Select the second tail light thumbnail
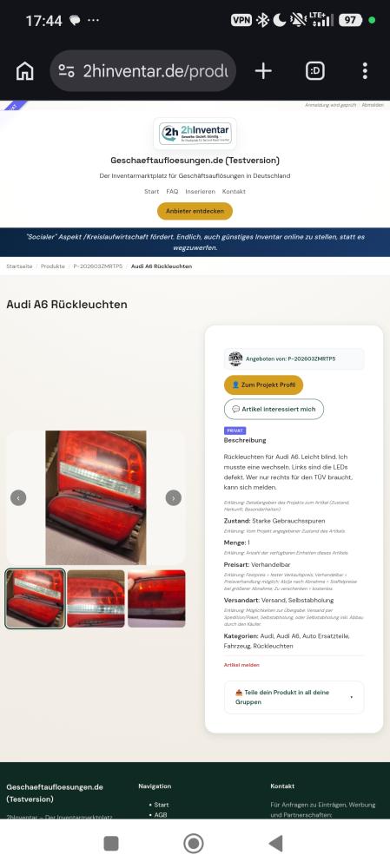The image size is (390, 868). tap(96, 598)
